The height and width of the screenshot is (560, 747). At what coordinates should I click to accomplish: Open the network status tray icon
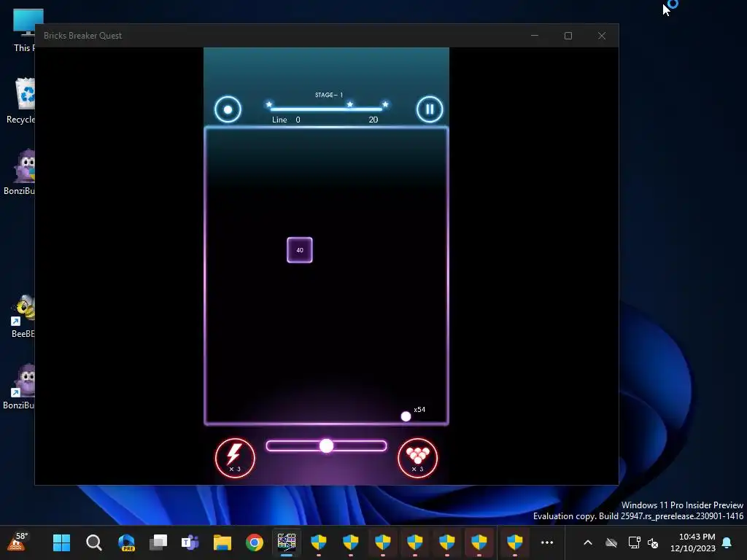(634, 542)
